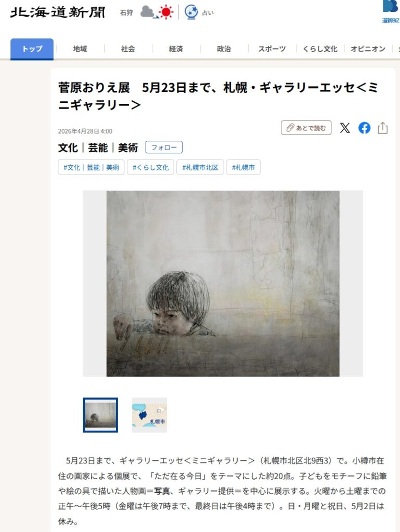Follow the 文化｜芸能｜美術 topic
The image size is (400, 532).
pos(164,147)
